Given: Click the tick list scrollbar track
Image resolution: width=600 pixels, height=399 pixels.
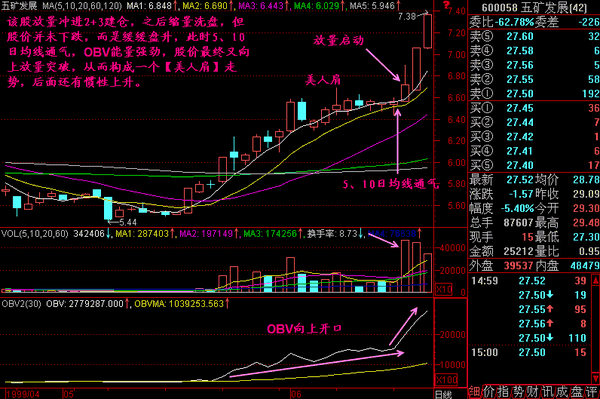Looking at the screenshot, I should point(596,330).
